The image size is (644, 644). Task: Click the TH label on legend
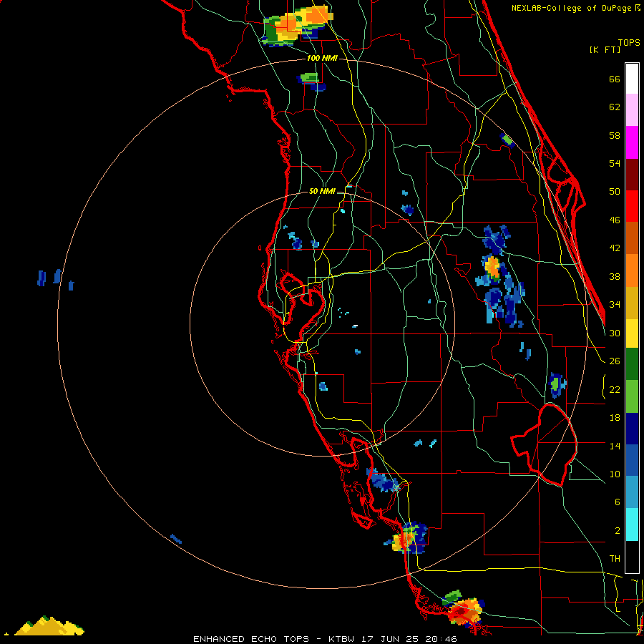pyautogui.click(x=615, y=559)
